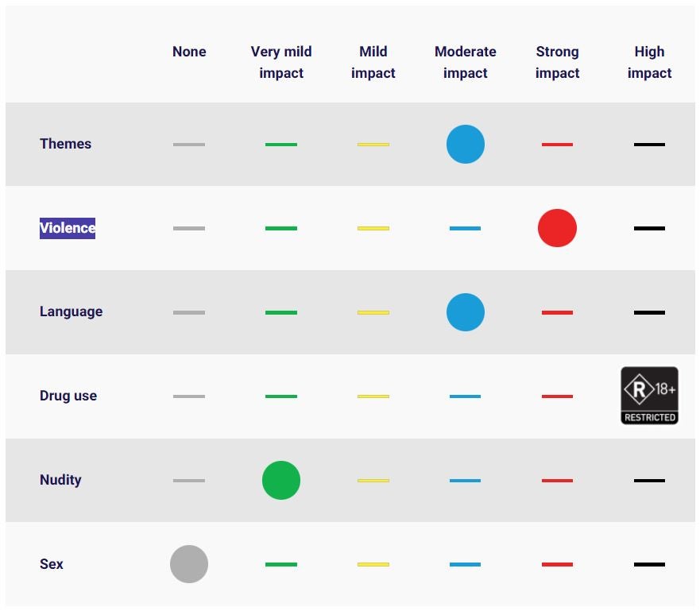
Task: Click the grey None dash for Nudity
Action: pos(189,481)
